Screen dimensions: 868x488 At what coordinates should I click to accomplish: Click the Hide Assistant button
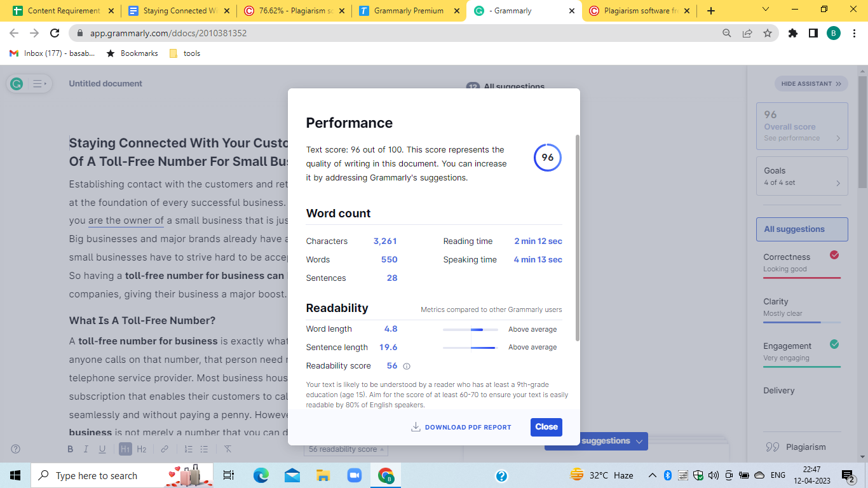[x=811, y=84]
